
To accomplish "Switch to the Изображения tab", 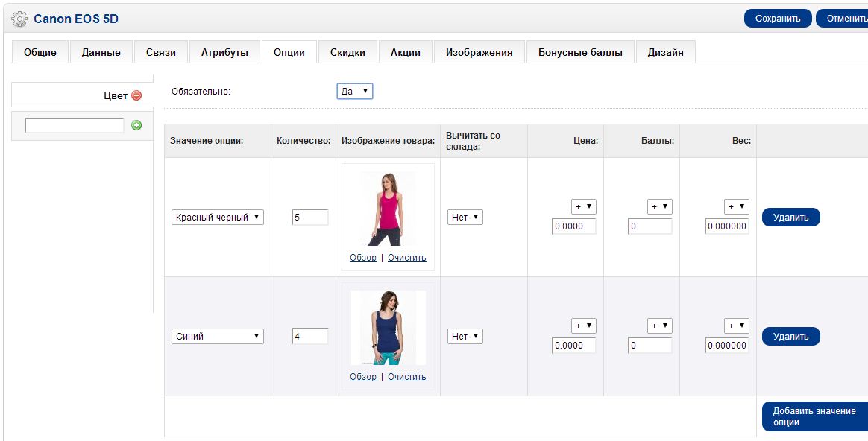I will [479, 52].
